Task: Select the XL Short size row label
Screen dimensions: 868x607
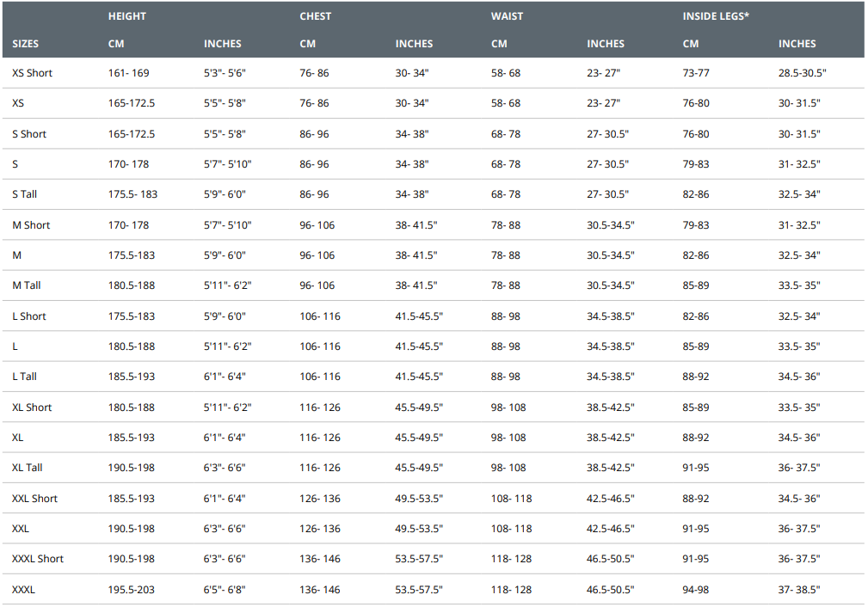Action: [x=32, y=408]
